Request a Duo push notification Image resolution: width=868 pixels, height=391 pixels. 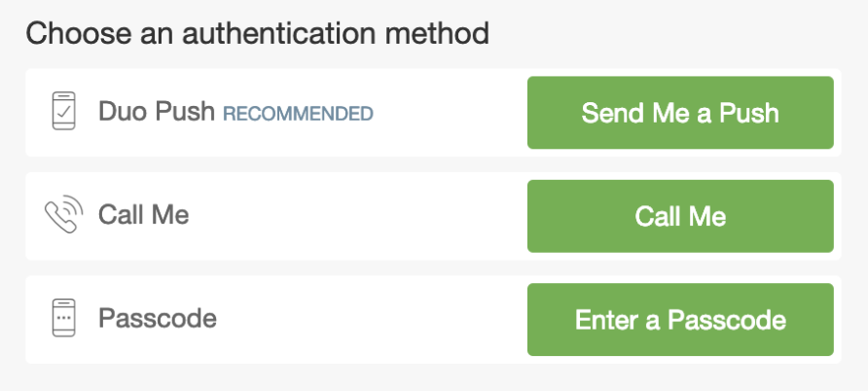coord(680,113)
